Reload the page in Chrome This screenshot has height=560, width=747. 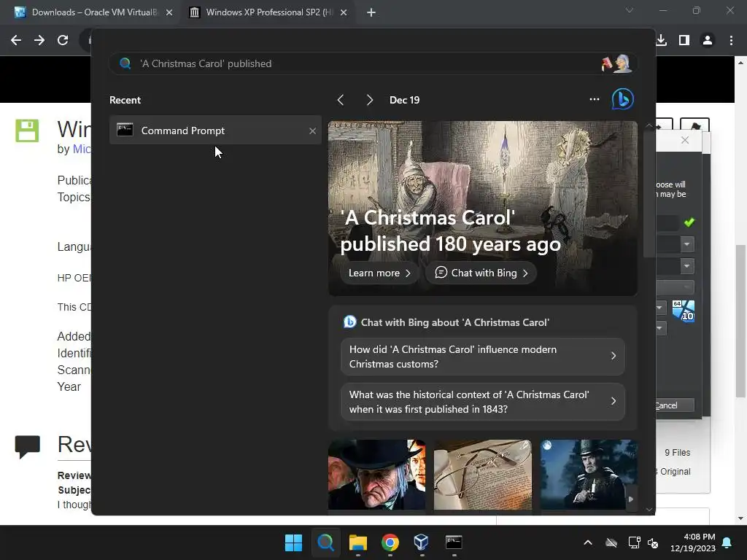63,41
